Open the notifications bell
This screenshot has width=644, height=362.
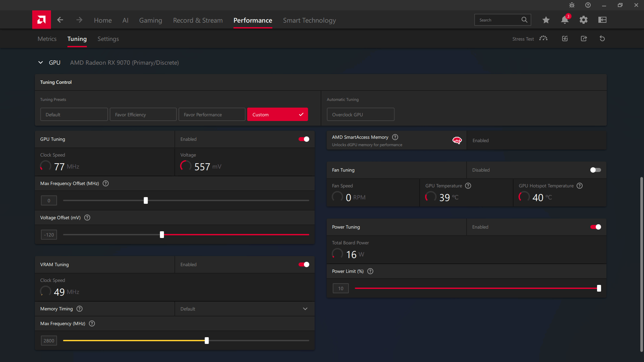tap(565, 20)
